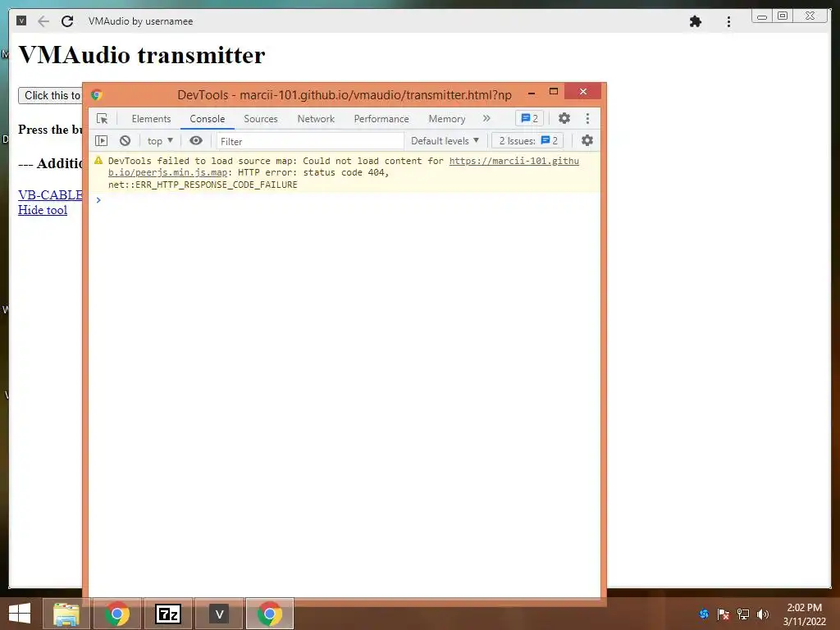The image size is (840, 630).
Task: Switch to the Network tab
Action: click(x=316, y=119)
